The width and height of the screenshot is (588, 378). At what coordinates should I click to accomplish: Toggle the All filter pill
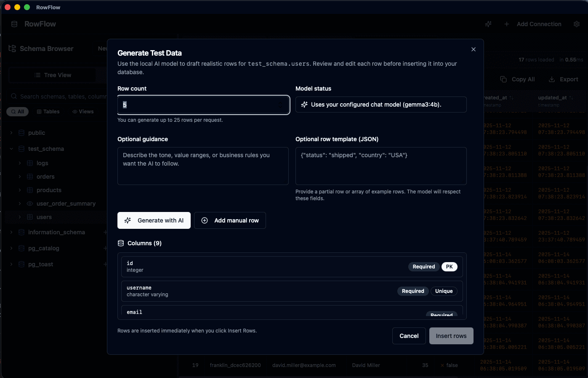(x=17, y=111)
